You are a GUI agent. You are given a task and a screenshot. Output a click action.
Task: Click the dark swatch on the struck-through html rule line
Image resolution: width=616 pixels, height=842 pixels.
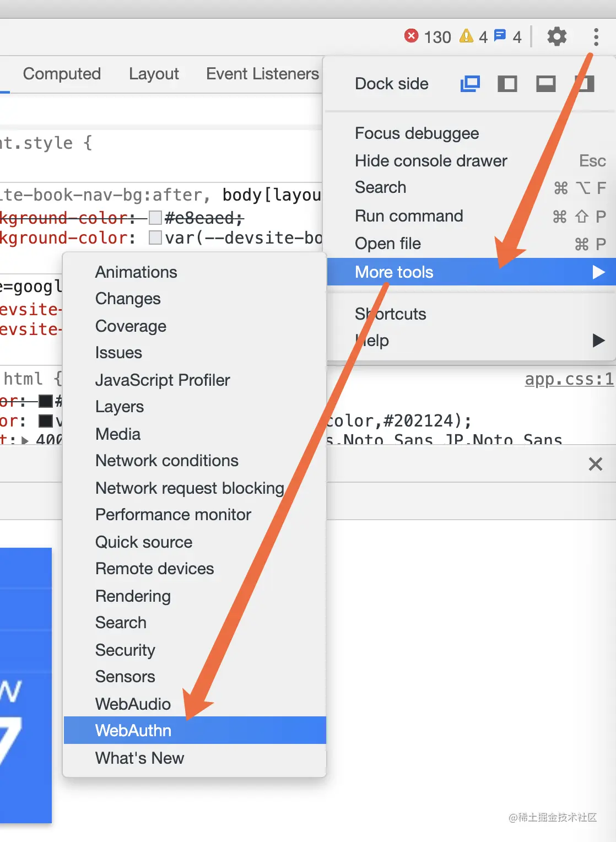coord(46,401)
